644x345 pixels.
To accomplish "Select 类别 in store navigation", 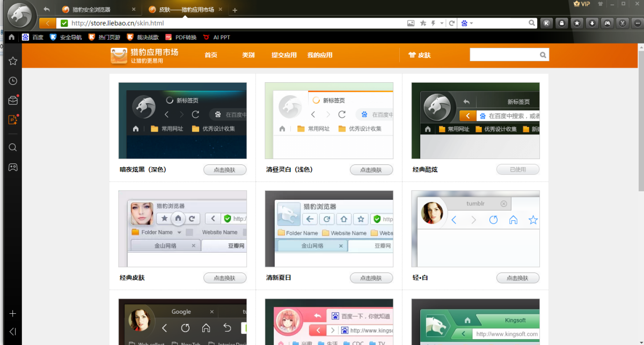I will click(x=248, y=55).
